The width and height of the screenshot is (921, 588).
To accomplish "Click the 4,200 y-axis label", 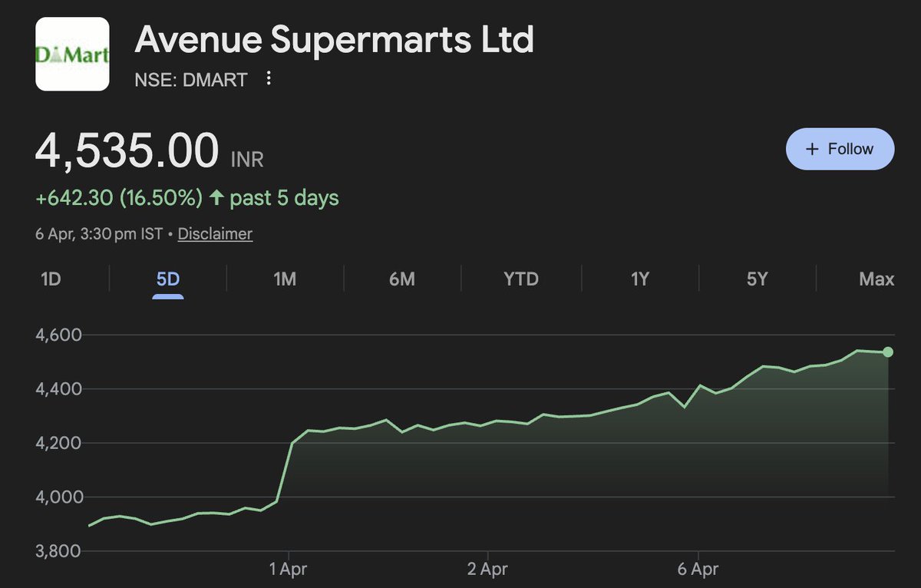I will (59, 443).
